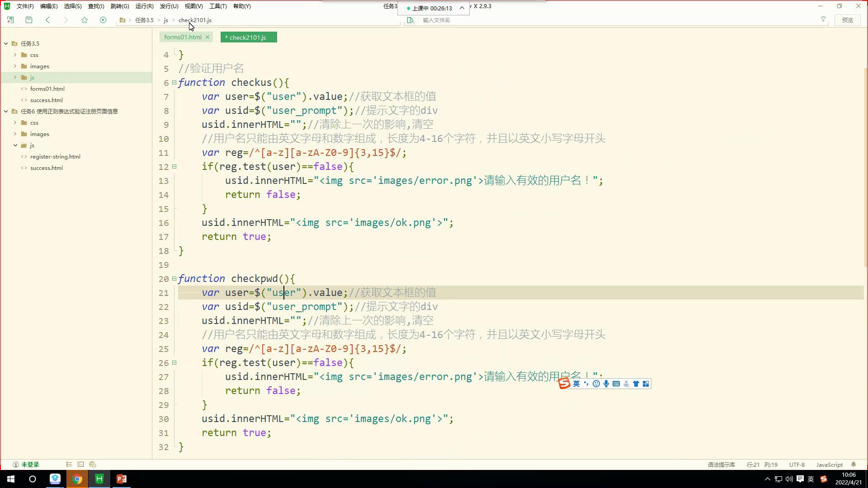Expand the images folder under 任务3.5
The height and width of the screenshot is (488, 868).
click(15, 66)
